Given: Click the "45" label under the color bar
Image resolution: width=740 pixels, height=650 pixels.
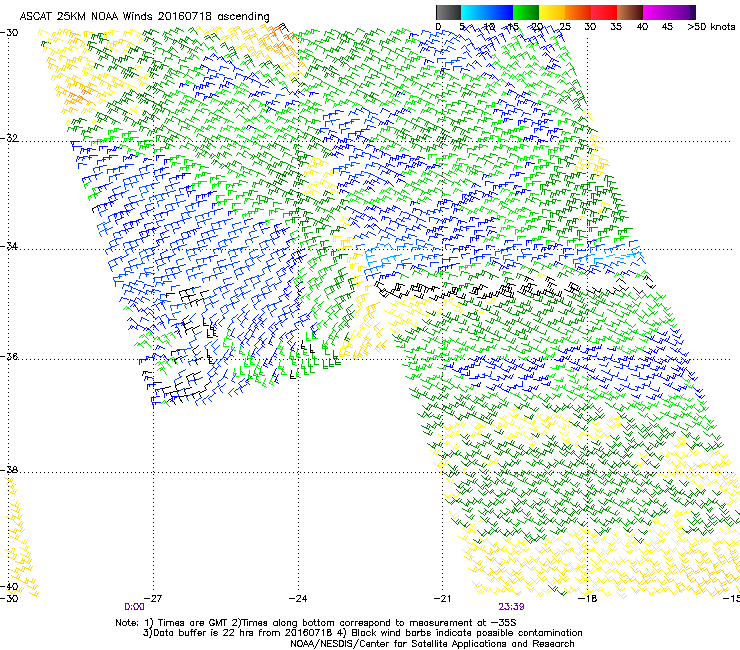Looking at the screenshot, I should point(667,27).
